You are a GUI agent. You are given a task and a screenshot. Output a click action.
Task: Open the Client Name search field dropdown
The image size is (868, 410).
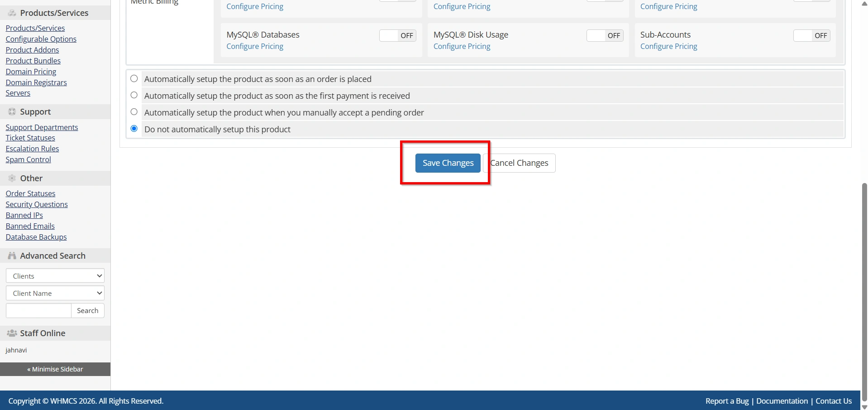point(55,293)
